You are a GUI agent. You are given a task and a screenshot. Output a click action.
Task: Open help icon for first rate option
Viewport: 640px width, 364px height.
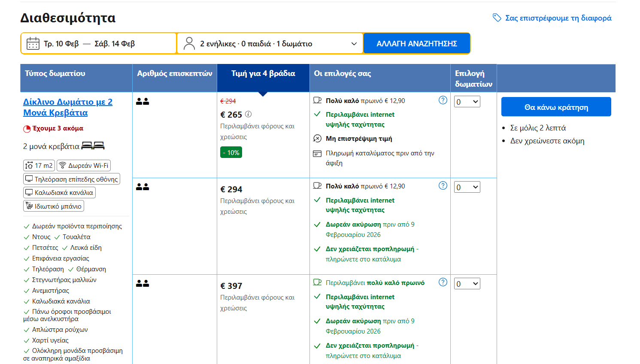(443, 100)
